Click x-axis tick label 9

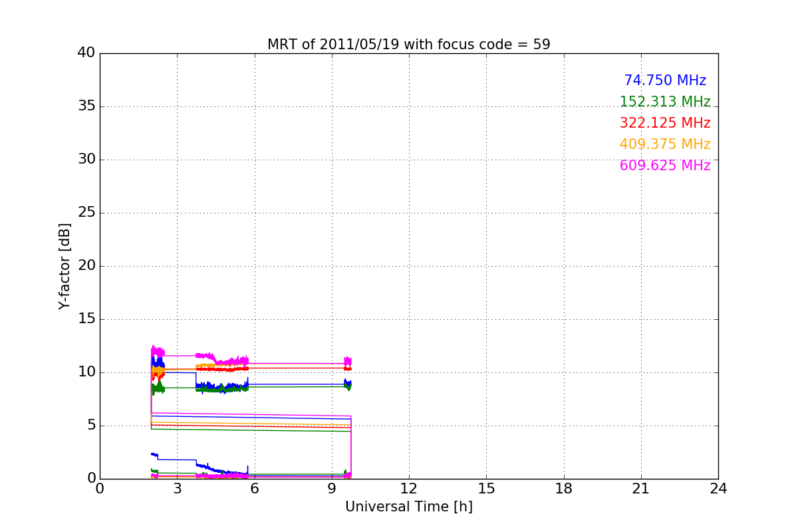(332, 489)
